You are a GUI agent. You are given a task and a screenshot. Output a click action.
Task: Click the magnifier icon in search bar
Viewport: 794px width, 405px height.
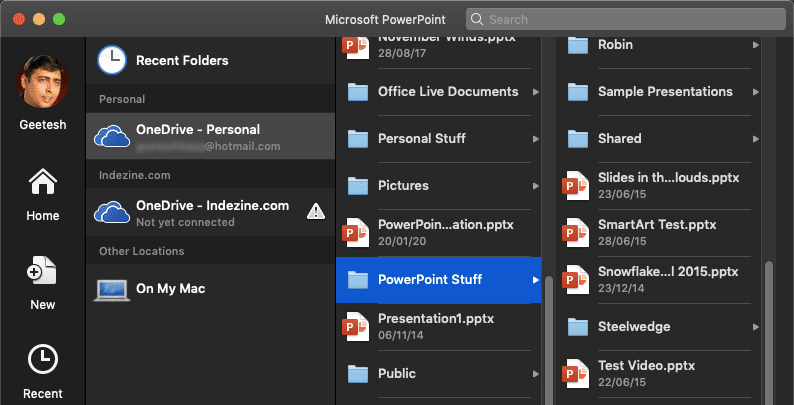tap(477, 19)
